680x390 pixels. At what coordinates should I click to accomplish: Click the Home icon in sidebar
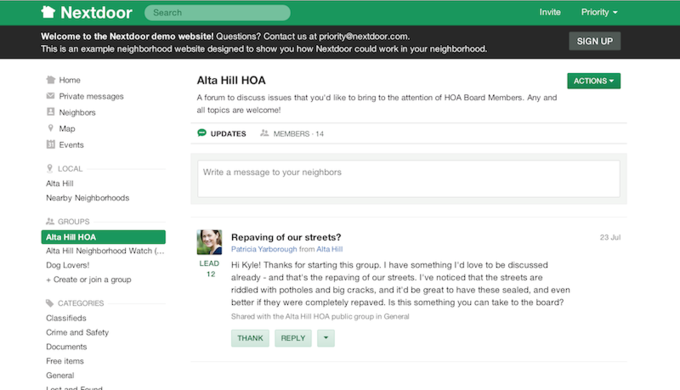(x=51, y=80)
